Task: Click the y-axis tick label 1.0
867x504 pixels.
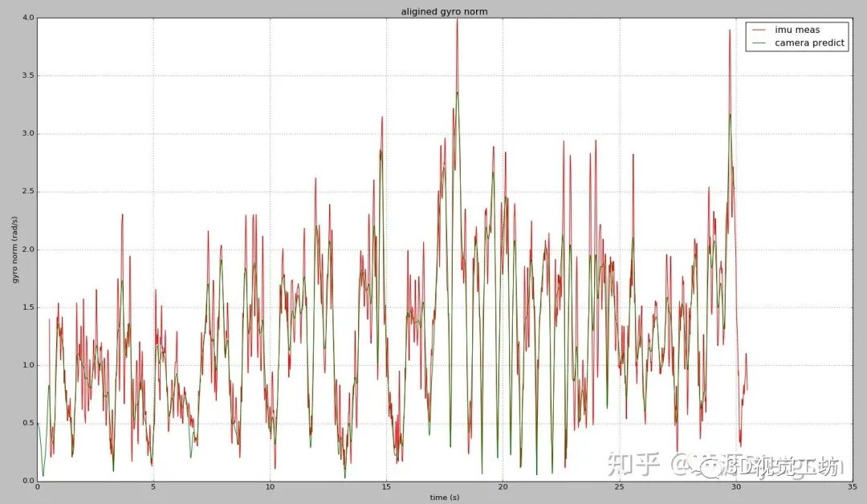Action: coord(28,364)
